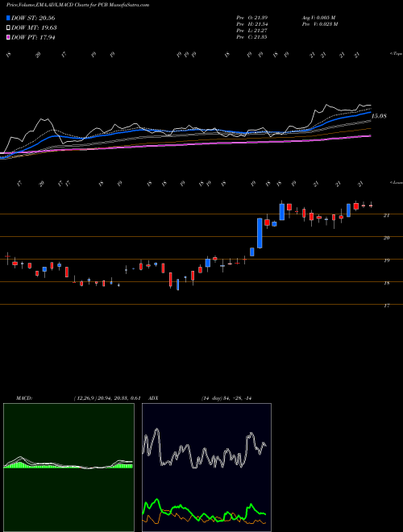Click the 15.08 label beside the EMA lines
403x532 pixels.
379,116
